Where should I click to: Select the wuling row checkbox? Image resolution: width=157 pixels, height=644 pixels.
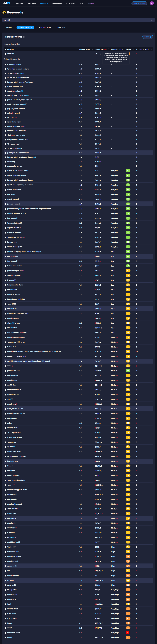tap(5, 366)
